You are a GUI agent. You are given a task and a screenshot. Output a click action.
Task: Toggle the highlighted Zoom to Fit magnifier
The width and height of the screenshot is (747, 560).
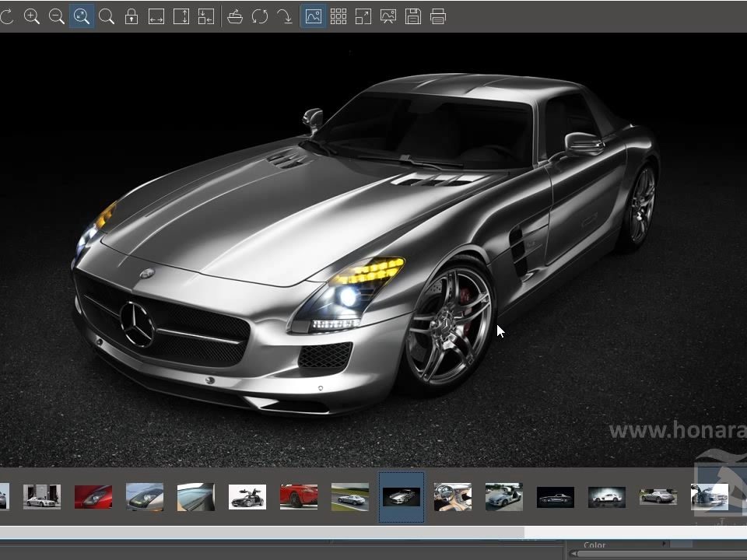(82, 16)
